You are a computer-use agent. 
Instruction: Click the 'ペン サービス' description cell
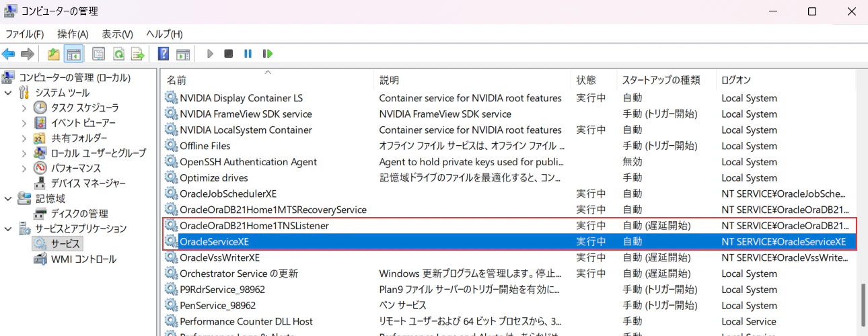[402, 306]
